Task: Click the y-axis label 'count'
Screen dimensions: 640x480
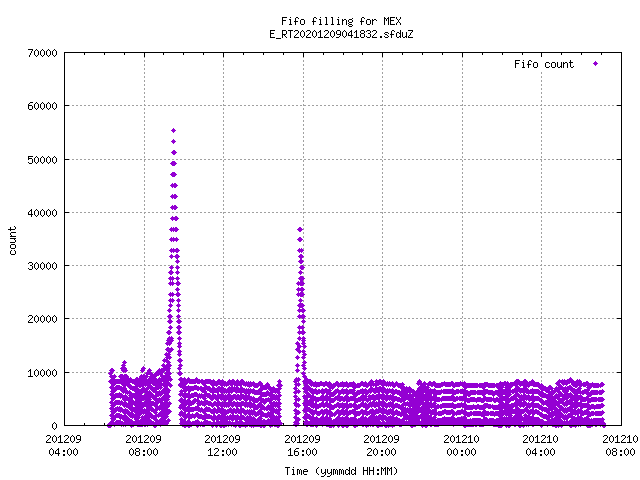Action: 13,241
